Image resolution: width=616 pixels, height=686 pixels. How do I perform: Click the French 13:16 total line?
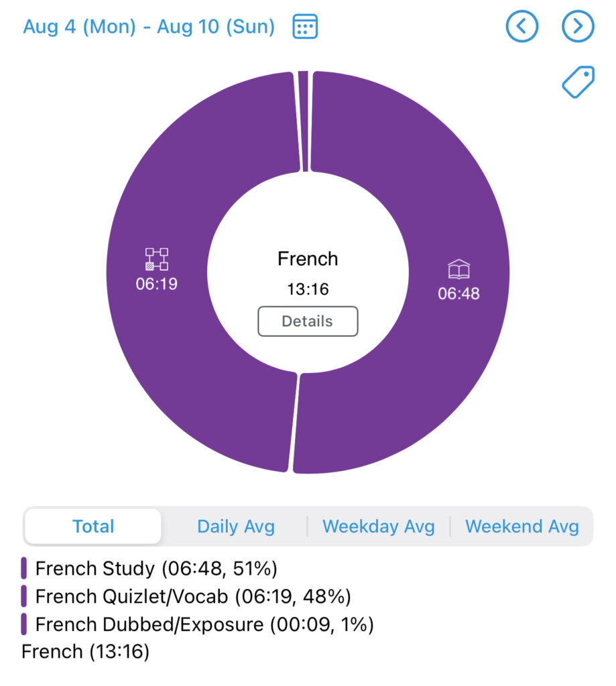[85, 651]
